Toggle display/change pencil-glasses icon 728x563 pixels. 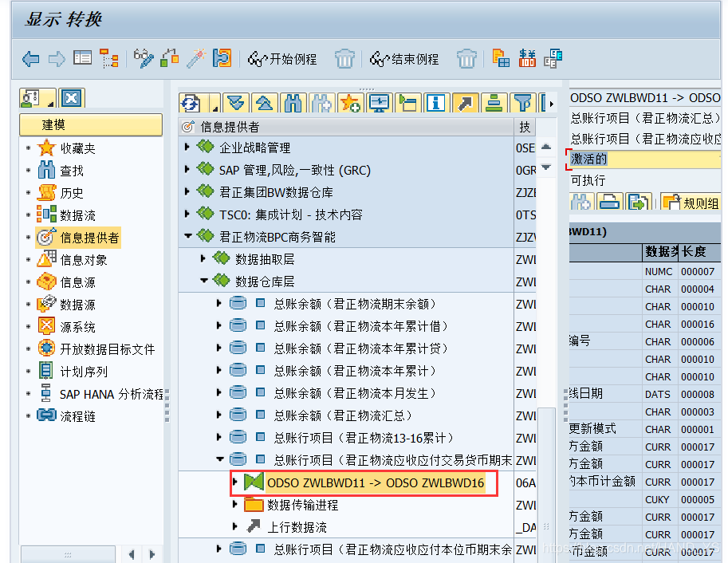click(143, 58)
